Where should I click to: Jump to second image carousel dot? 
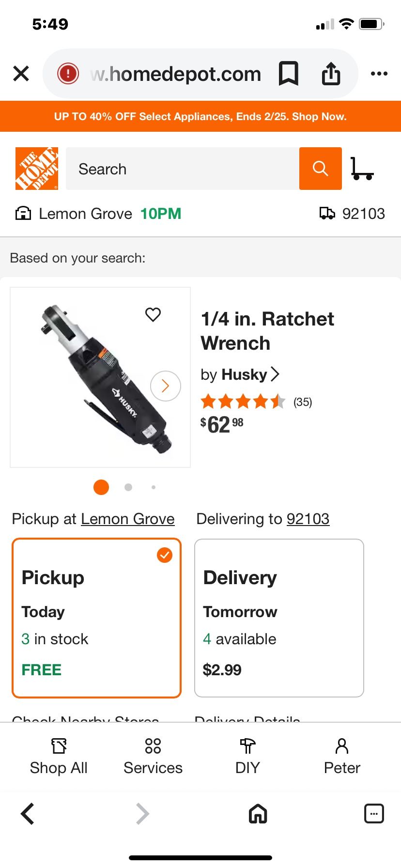128,487
